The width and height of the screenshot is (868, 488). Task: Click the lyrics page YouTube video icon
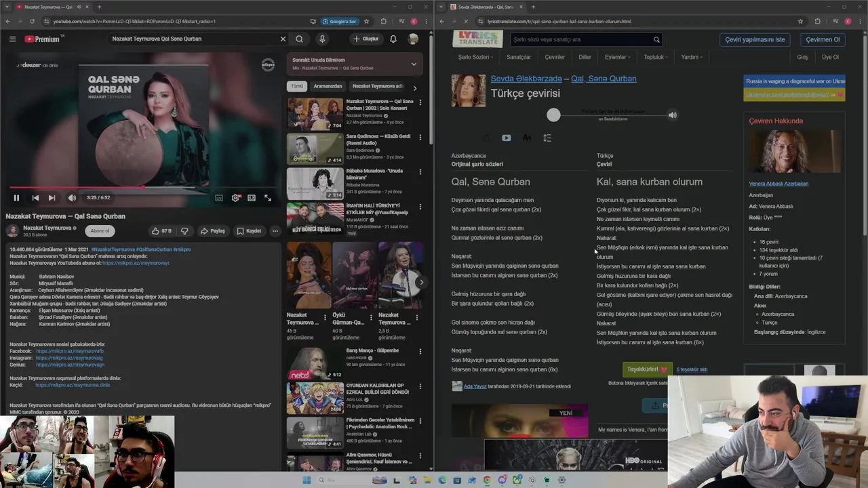click(x=506, y=138)
